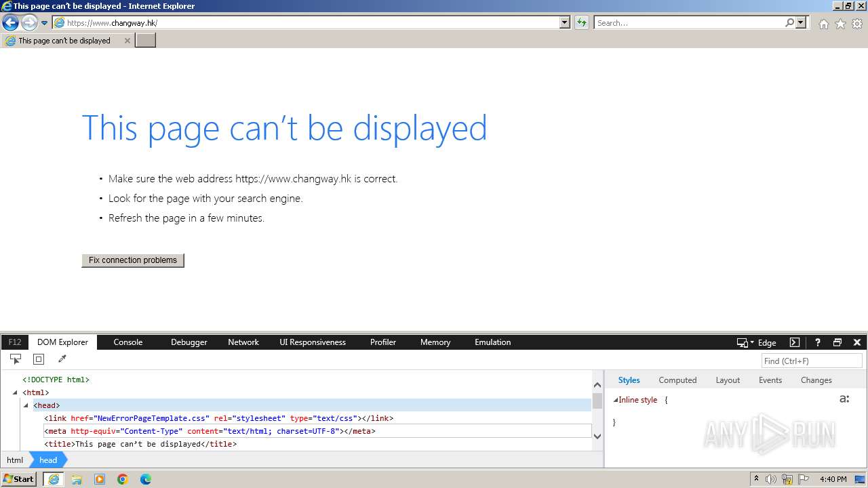Select the Computed tab
Image resolution: width=868 pixels, height=488 pixels.
[x=677, y=380]
